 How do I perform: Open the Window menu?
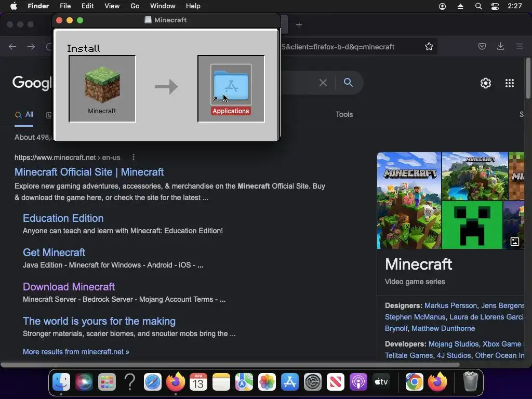click(163, 6)
